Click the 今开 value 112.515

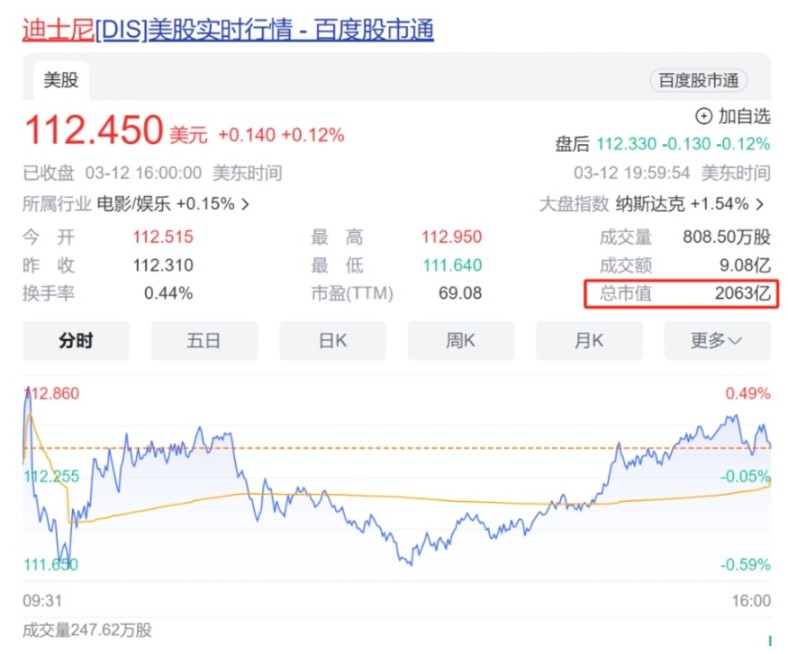point(163,237)
